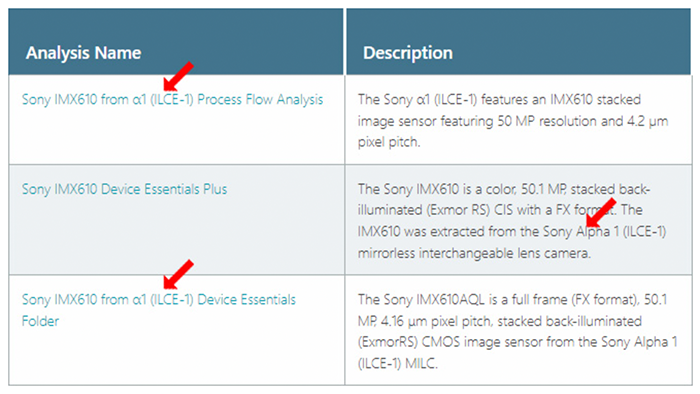This screenshot has width=700, height=394.
Task: Click the Analysis Name column header
Action: [x=83, y=53]
